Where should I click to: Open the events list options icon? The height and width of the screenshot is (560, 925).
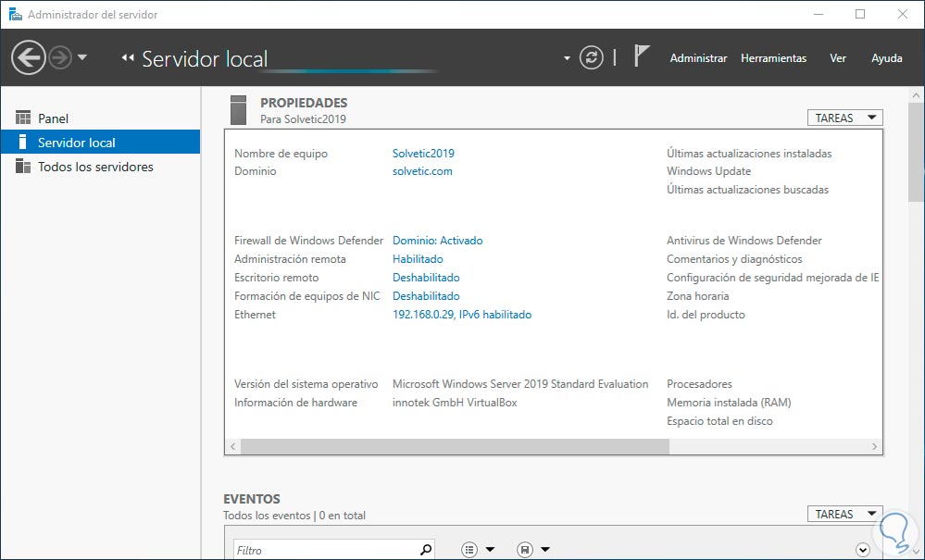click(x=469, y=550)
